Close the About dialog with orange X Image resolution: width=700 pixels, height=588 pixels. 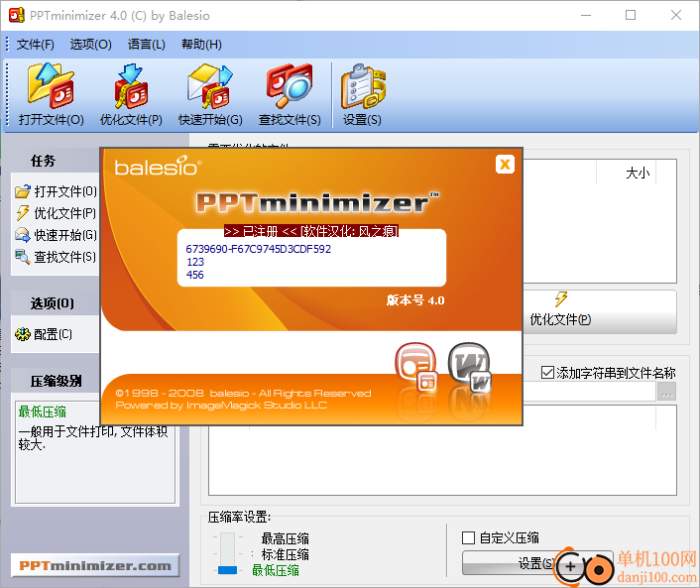click(505, 165)
